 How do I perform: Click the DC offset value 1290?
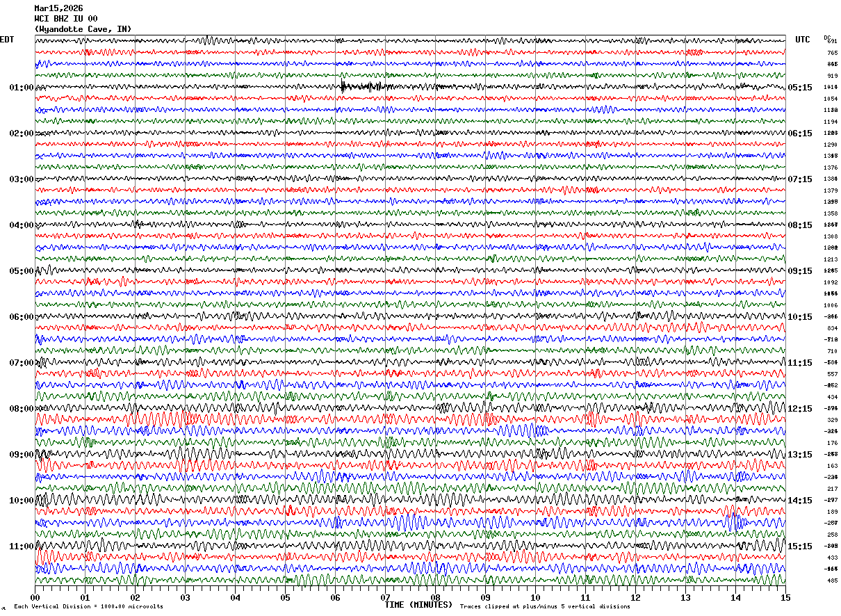pyautogui.click(x=831, y=145)
